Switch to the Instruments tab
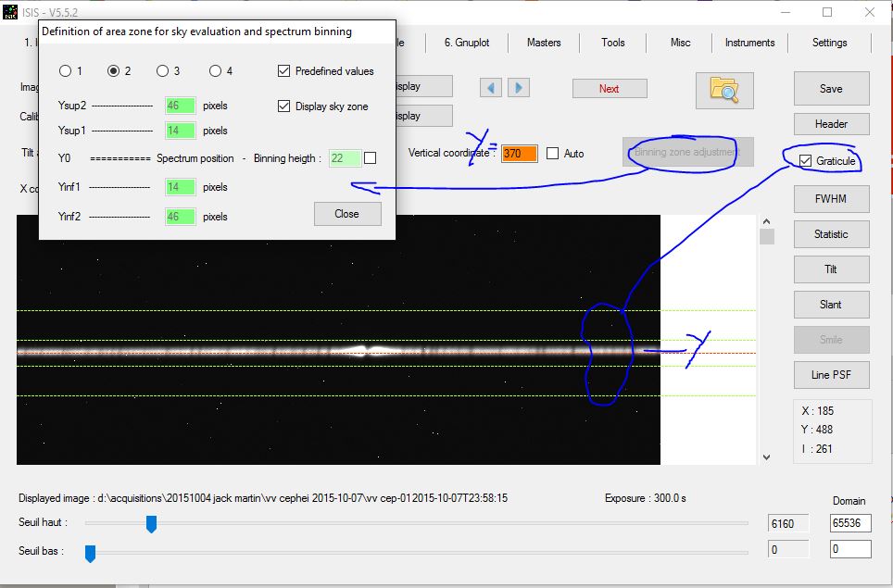The image size is (893, 588). pyautogui.click(x=749, y=43)
